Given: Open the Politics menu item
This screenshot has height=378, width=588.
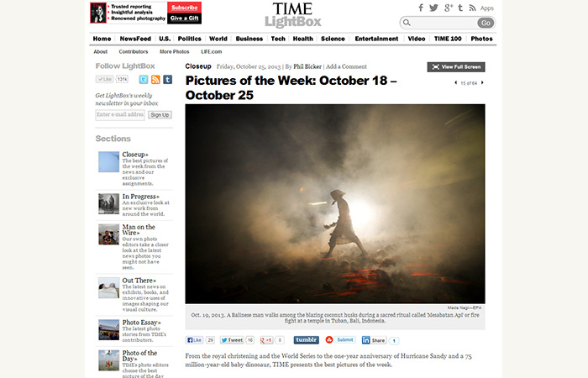Looking at the screenshot, I should [x=189, y=39].
